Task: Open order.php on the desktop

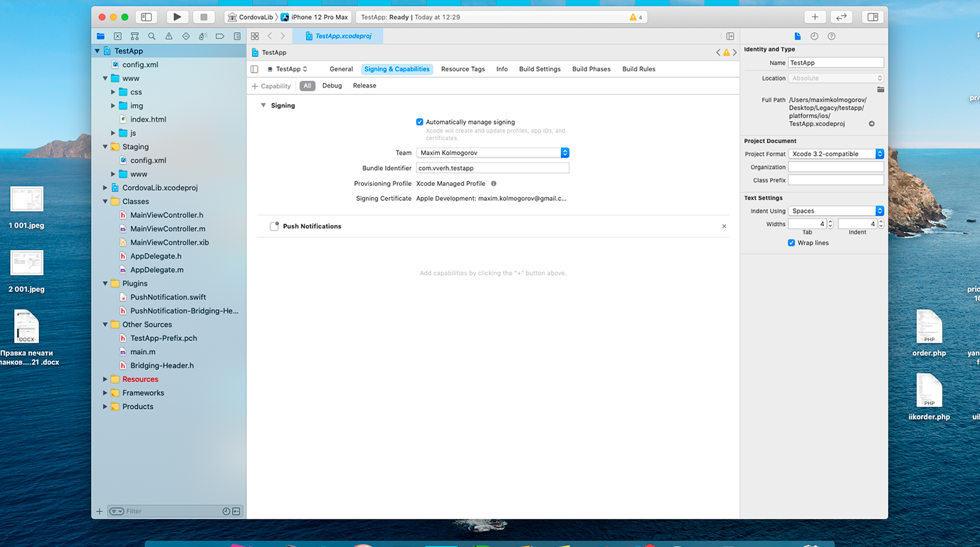Action: [x=929, y=333]
